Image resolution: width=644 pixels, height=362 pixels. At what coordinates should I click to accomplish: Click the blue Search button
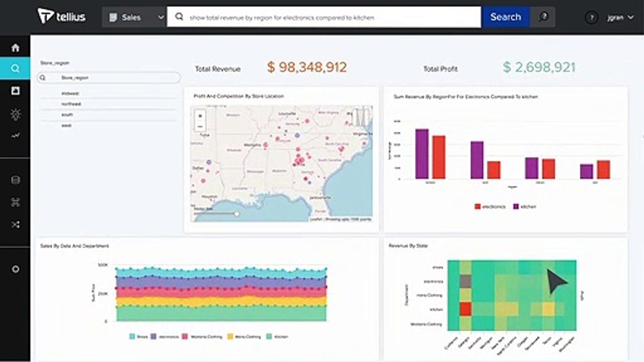coord(506,17)
